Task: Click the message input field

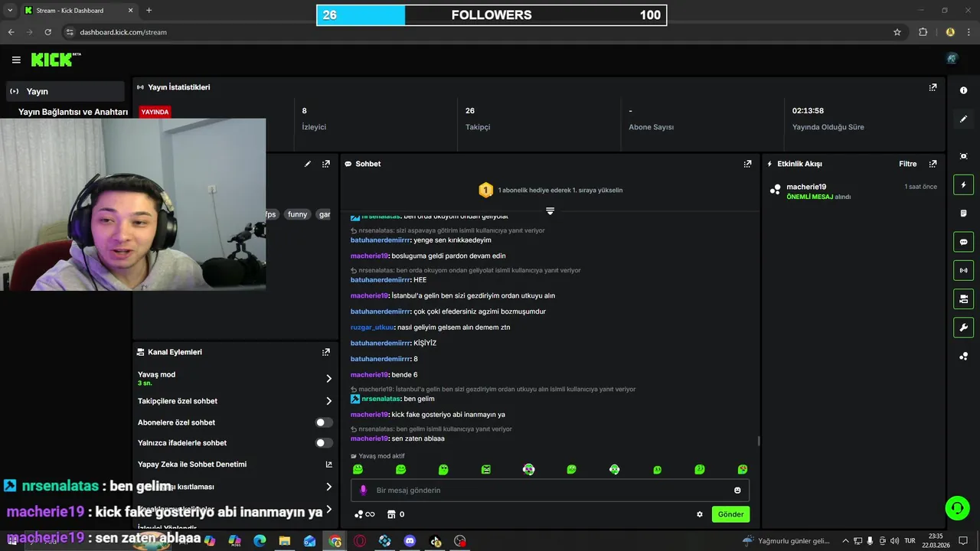Action: [550, 490]
